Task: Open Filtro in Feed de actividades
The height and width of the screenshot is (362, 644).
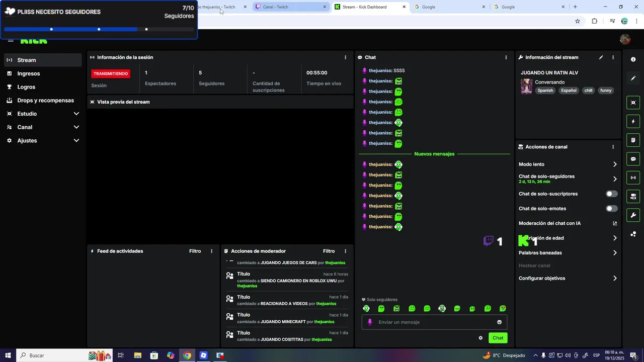Action: click(195, 251)
